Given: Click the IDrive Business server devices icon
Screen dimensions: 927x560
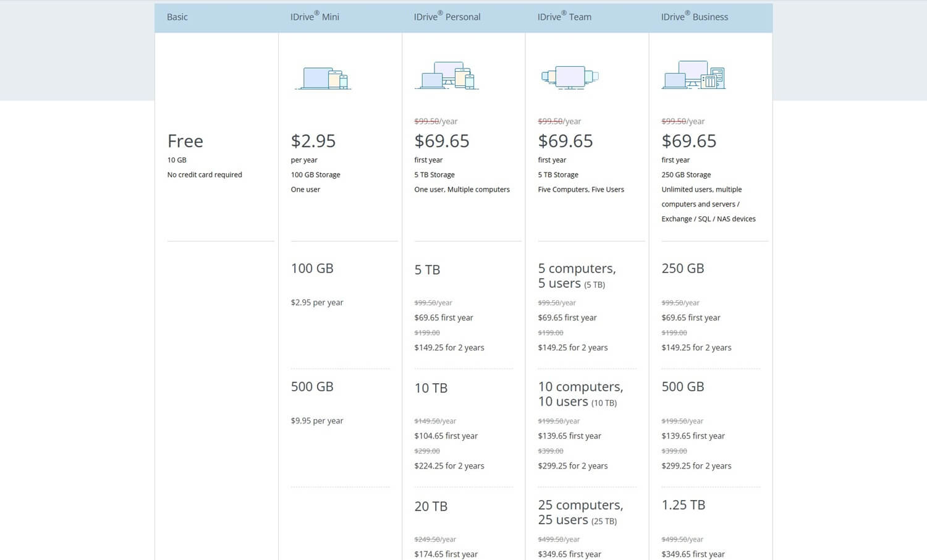Looking at the screenshot, I should [693, 75].
